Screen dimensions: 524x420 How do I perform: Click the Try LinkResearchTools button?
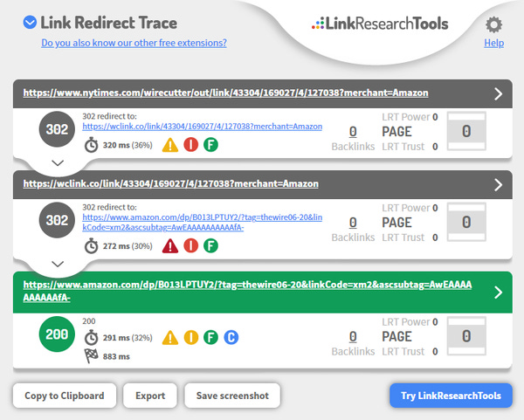tap(451, 396)
